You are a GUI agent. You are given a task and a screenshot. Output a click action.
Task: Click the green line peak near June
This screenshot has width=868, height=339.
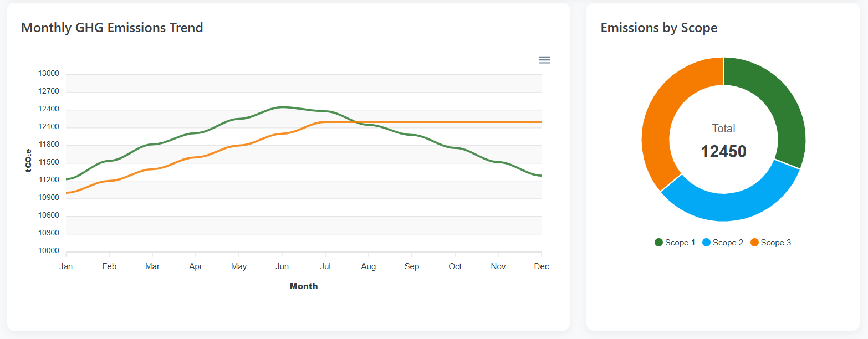283,107
